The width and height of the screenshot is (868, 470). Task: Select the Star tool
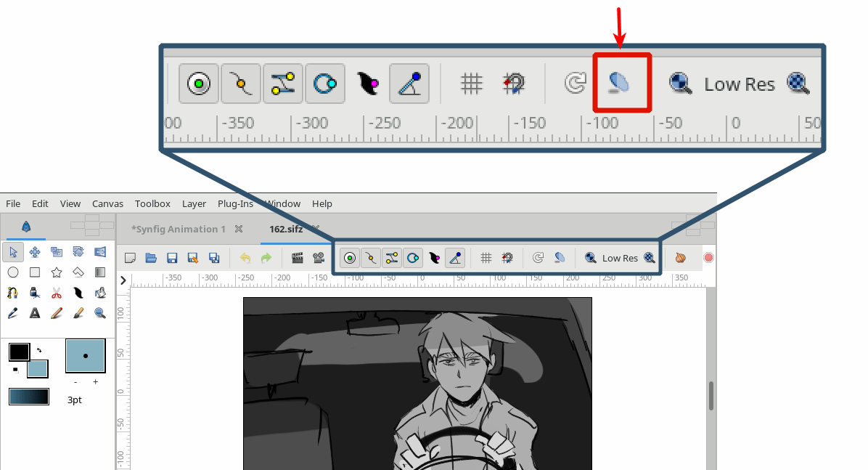pos(57,272)
